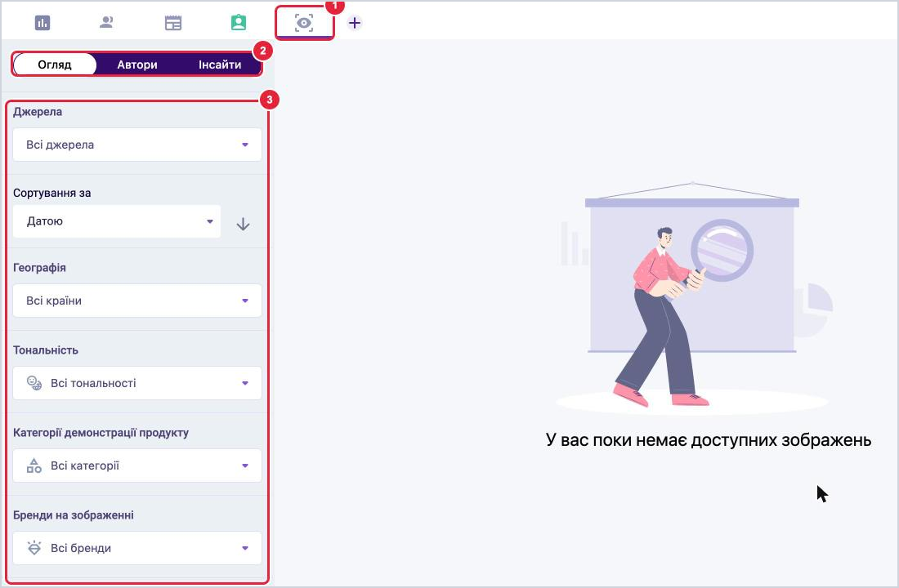The image size is (899, 588).
Task: Open the bar chart analytics tab
Action: click(x=42, y=23)
